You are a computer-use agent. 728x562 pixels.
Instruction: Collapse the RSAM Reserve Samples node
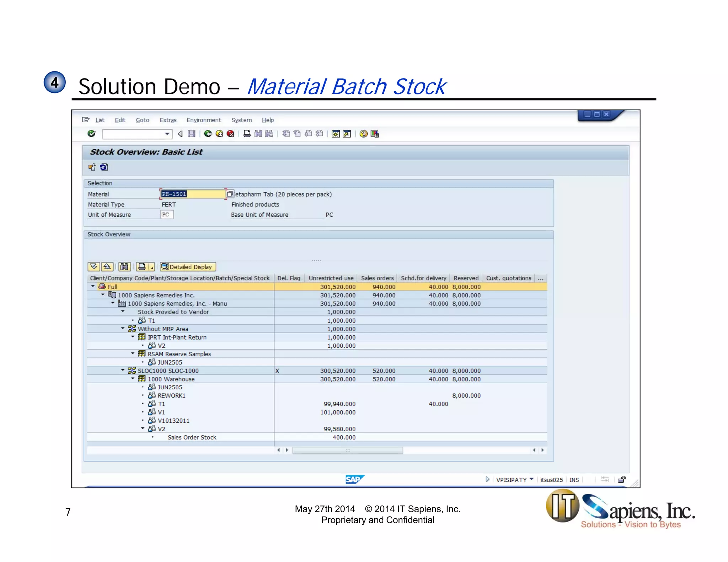point(133,353)
